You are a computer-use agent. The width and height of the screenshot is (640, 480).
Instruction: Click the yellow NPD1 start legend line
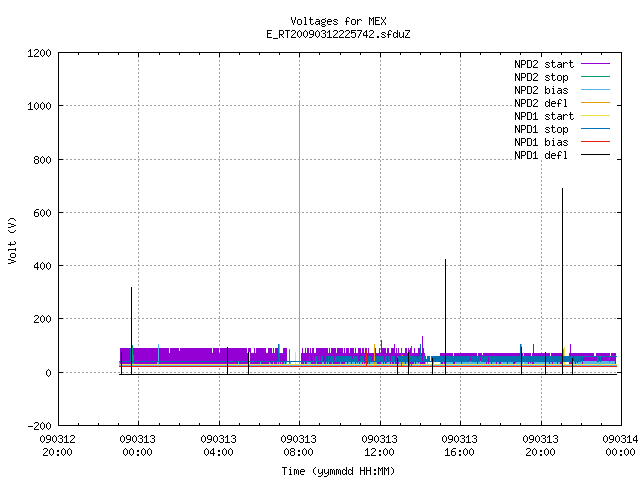coord(596,116)
